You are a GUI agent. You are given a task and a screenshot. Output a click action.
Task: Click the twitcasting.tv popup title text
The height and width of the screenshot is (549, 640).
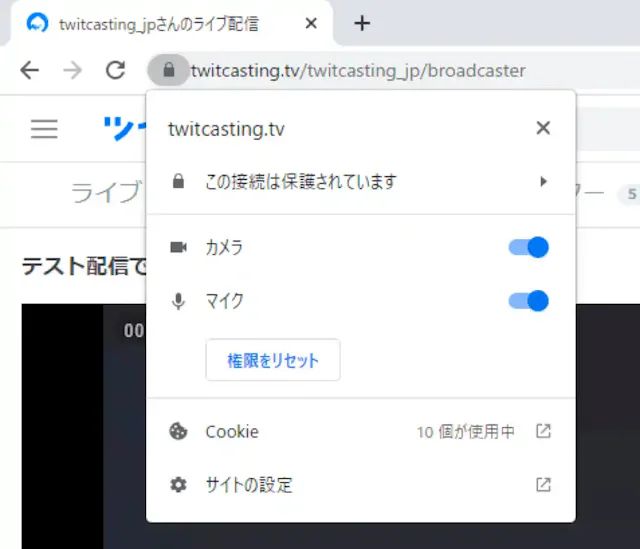pos(226,129)
